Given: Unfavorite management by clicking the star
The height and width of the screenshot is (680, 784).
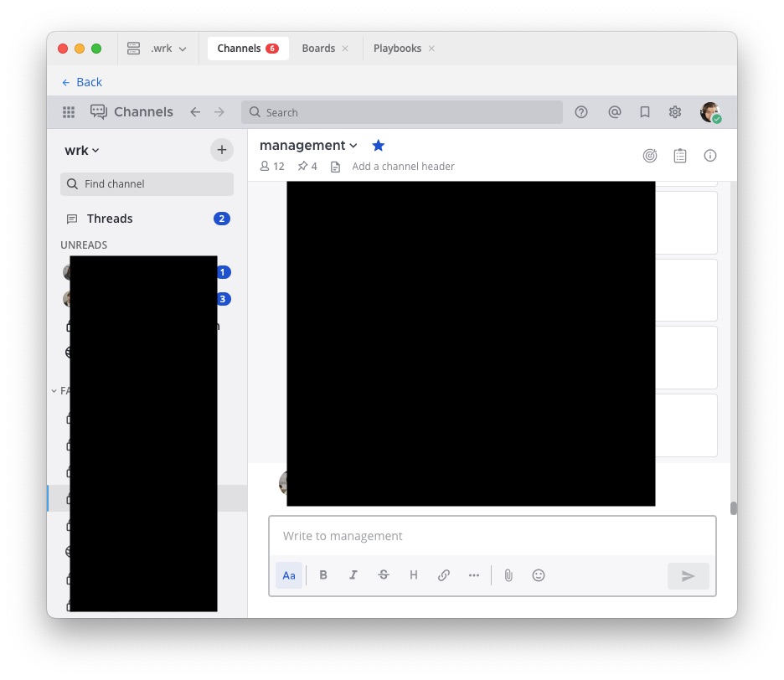Looking at the screenshot, I should (378, 144).
